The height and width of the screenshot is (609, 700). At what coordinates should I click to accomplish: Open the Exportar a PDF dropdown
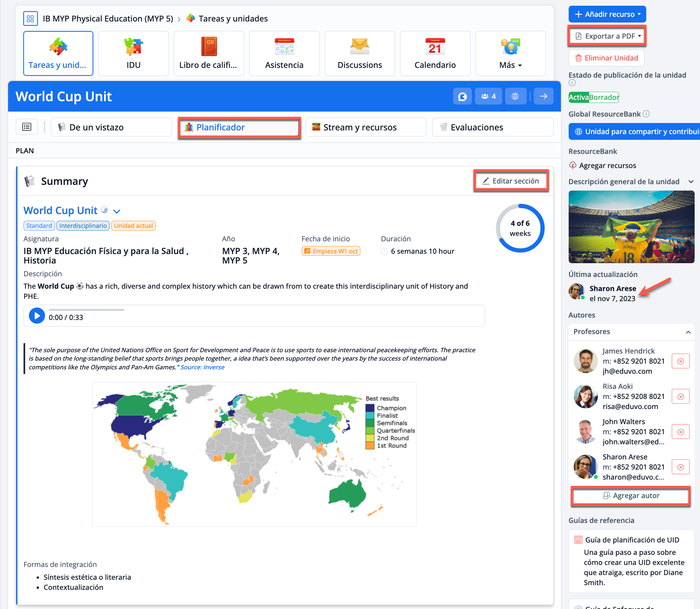(607, 36)
